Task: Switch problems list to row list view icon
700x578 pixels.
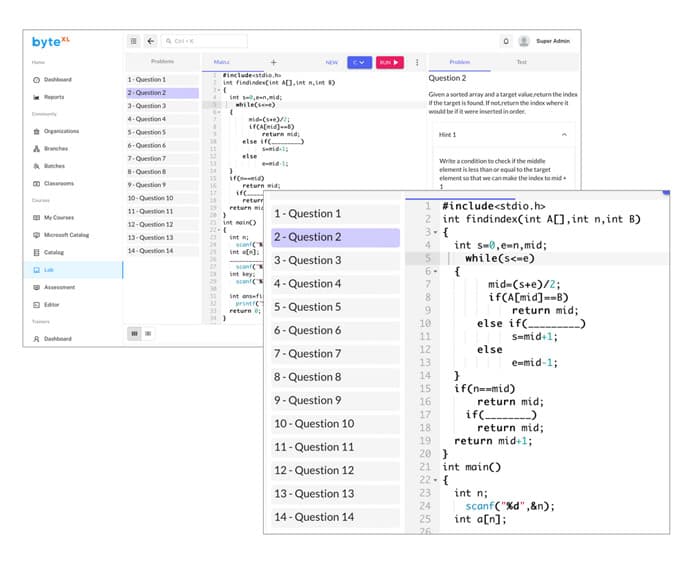Action: pyautogui.click(x=148, y=333)
